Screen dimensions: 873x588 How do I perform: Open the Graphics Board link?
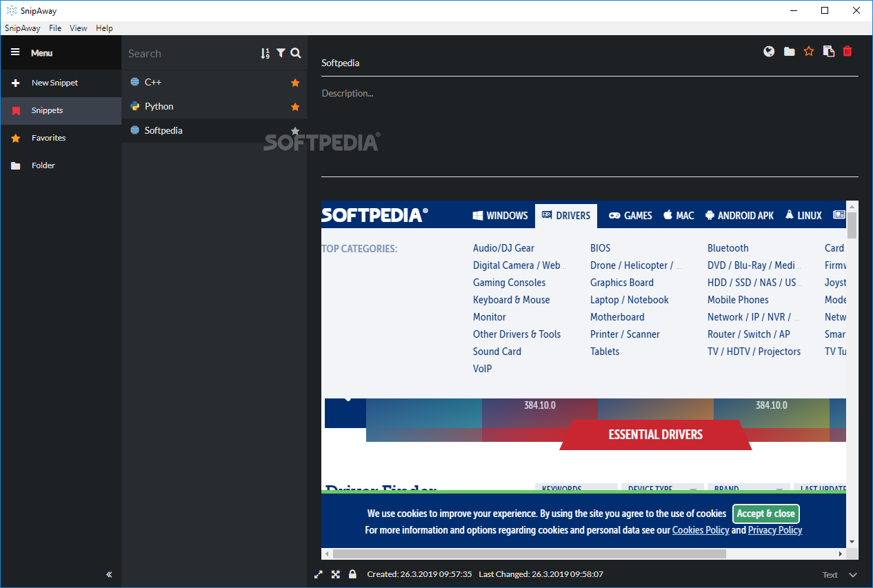click(622, 283)
